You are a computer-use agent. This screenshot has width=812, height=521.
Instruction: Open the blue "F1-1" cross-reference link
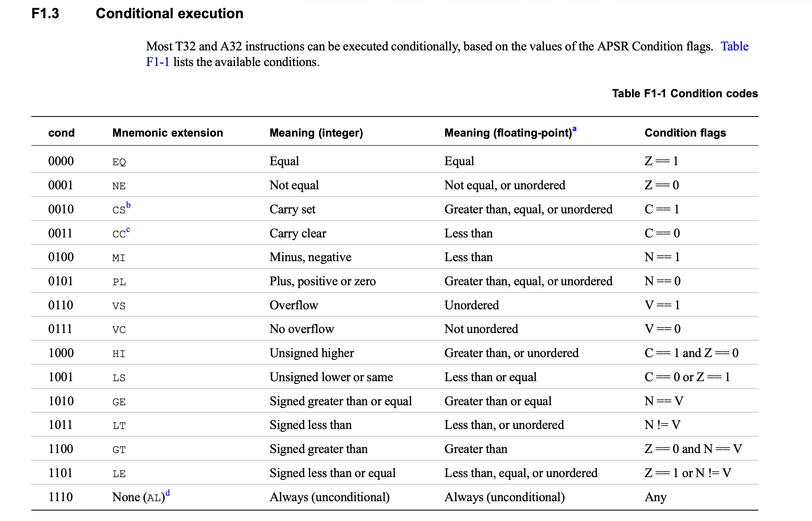pos(158,62)
